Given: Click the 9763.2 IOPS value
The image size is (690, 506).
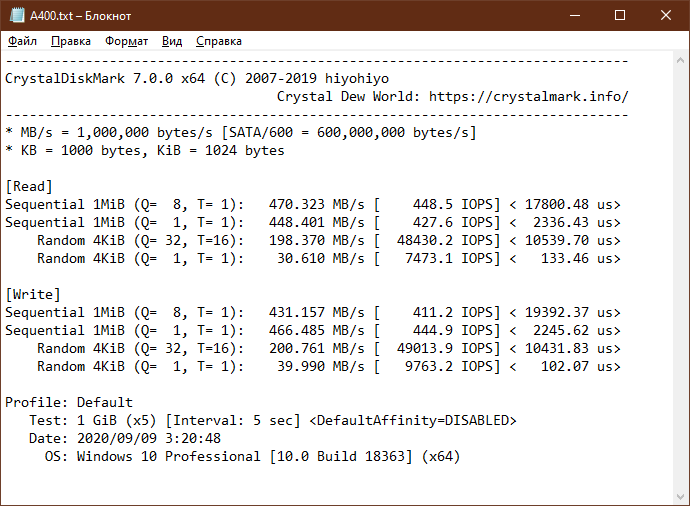Looking at the screenshot, I should pyautogui.click(x=449, y=367).
